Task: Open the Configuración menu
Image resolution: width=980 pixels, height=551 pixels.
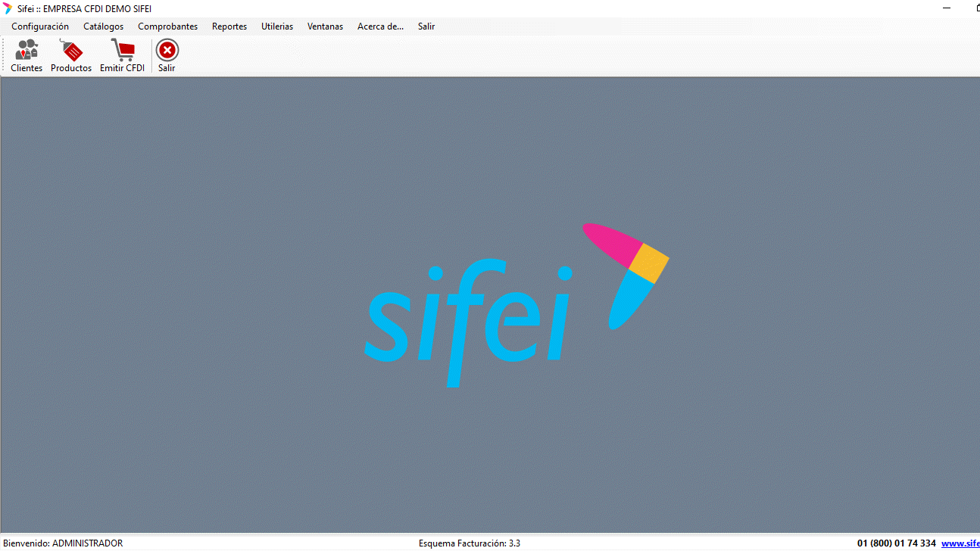Action: pyautogui.click(x=40, y=26)
